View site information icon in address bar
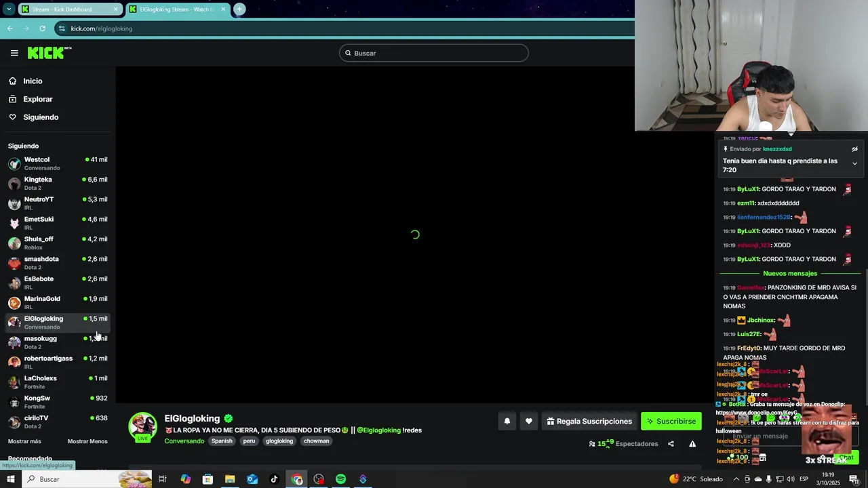 tap(62, 28)
